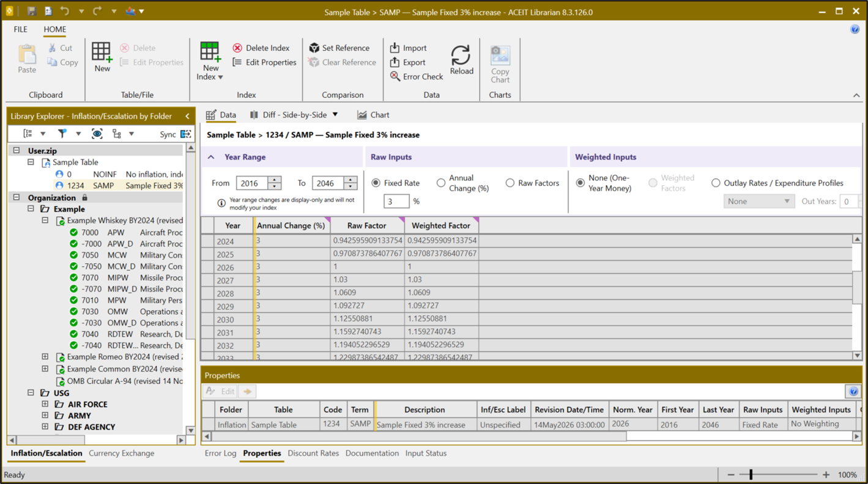Image resolution: width=868 pixels, height=484 pixels.
Task: Open help via blue question mark in ribbon
Action: (x=855, y=29)
